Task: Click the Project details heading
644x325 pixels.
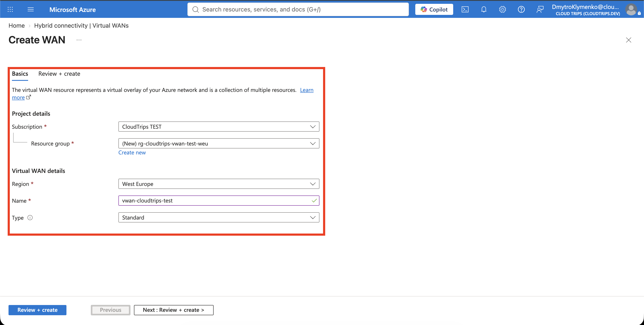Action: click(31, 114)
